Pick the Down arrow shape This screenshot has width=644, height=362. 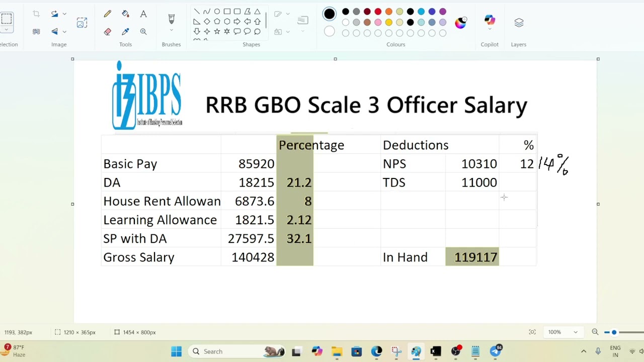(197, 32)
